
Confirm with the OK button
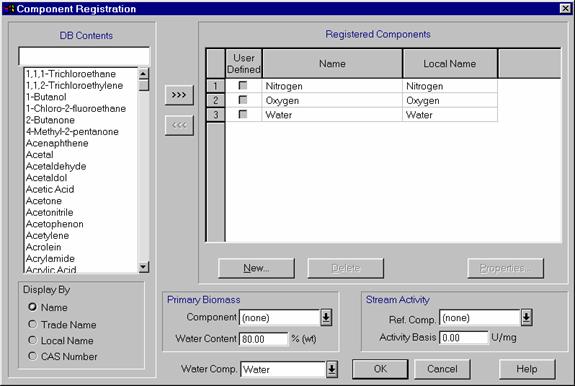[380, 369]
